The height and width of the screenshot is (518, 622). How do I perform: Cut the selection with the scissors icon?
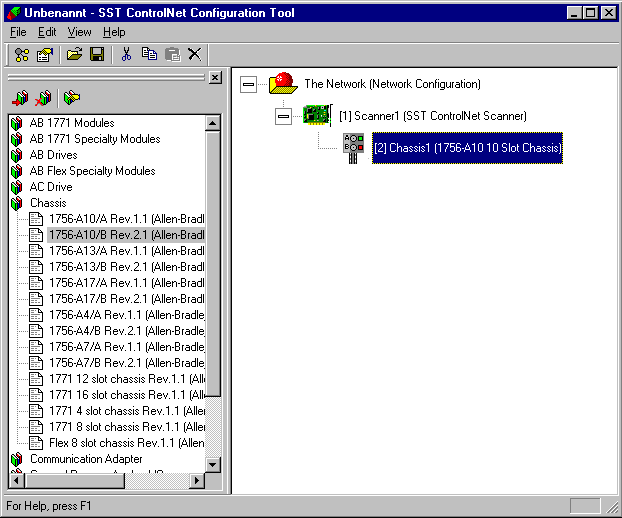(127, 54)
